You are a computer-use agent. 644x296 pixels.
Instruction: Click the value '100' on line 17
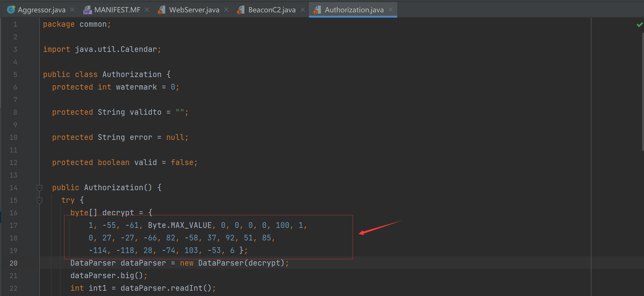coord(282,225)
